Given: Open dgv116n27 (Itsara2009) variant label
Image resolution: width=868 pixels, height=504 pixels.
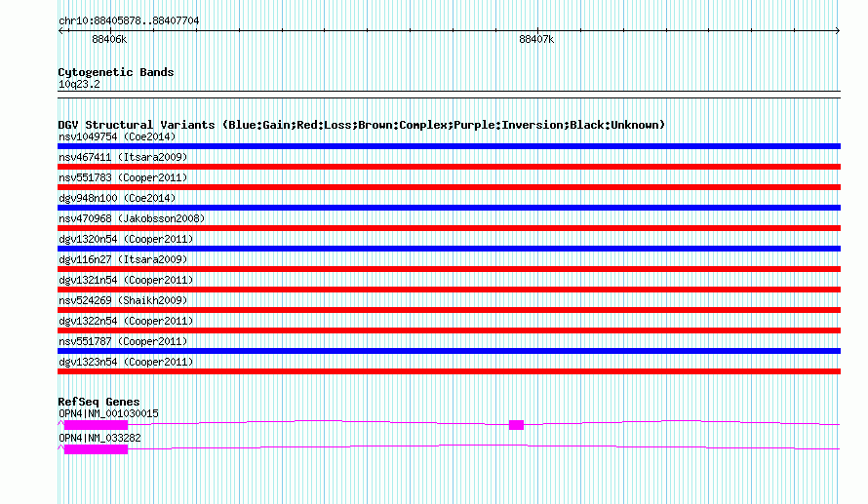Looking at the screenshot, I should click(x=123, y=259).
